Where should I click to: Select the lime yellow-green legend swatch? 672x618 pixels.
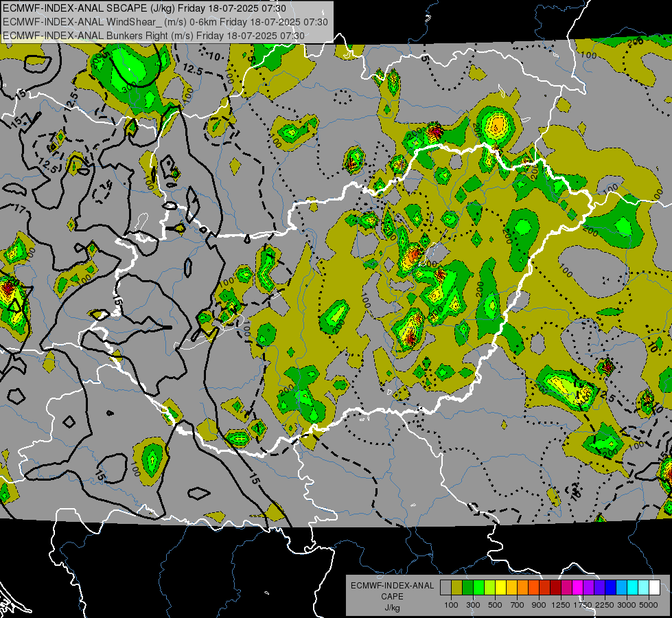click(x=489, y=588)
